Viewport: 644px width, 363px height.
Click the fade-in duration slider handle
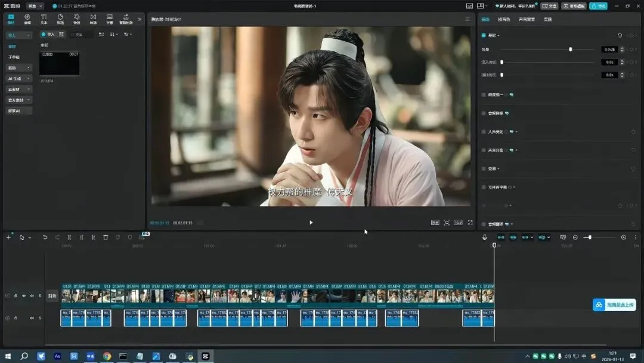(501, 62)
